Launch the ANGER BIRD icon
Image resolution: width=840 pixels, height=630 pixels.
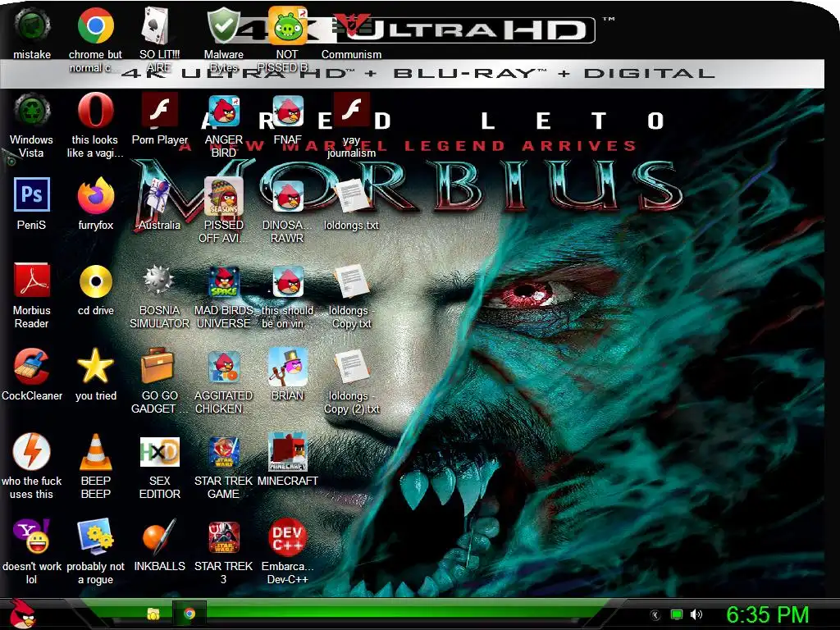223,111
